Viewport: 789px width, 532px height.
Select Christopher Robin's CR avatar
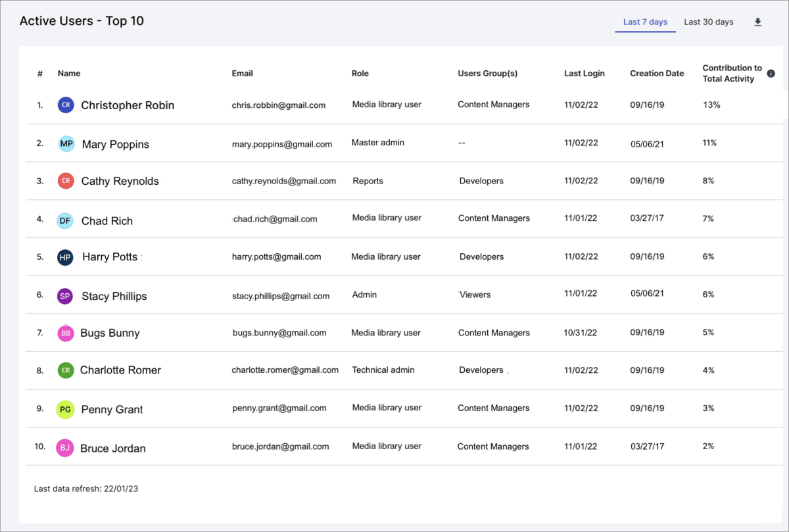(x=66, y=105)
